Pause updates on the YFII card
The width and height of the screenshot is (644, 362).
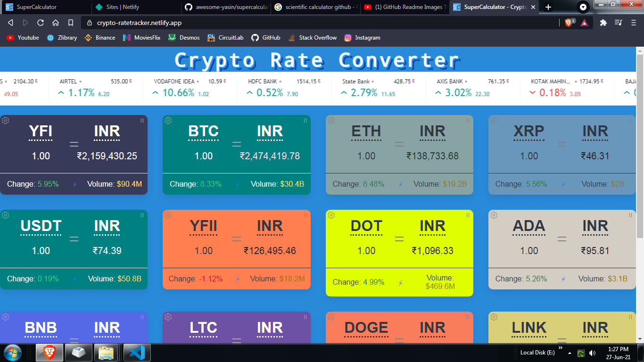pyautogui.click(x=305, y=215)
